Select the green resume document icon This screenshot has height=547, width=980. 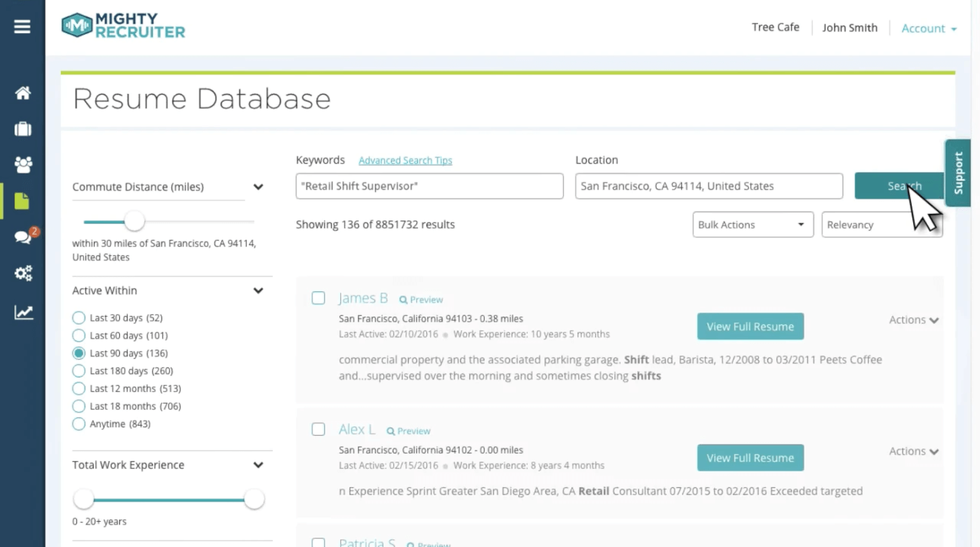click(x=22, y=200)
